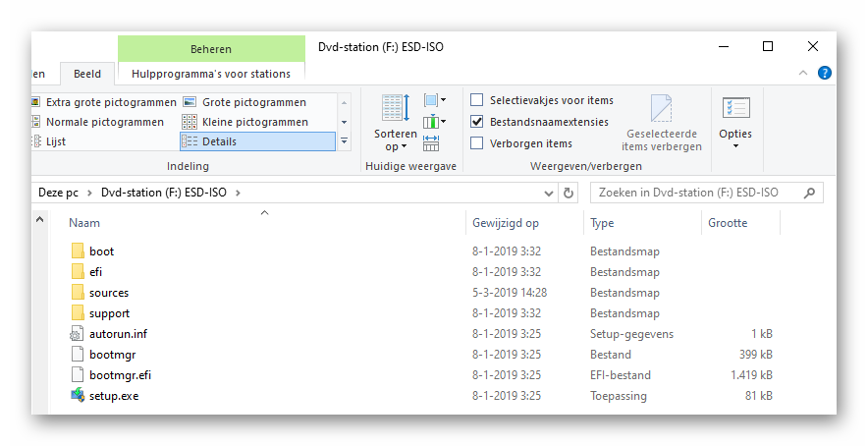
Task: Click the size value 1.419 kB
Action: coord(751,375)
